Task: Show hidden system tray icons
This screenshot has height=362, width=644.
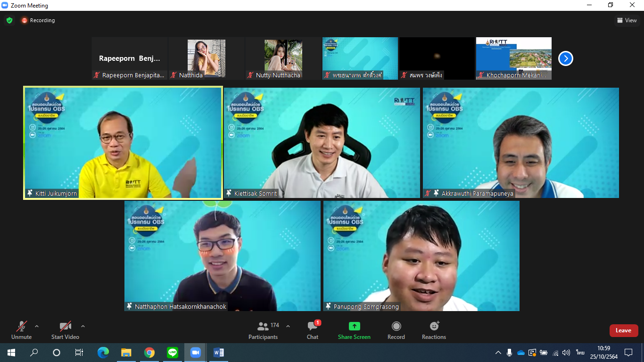Action: pos(498,353)
